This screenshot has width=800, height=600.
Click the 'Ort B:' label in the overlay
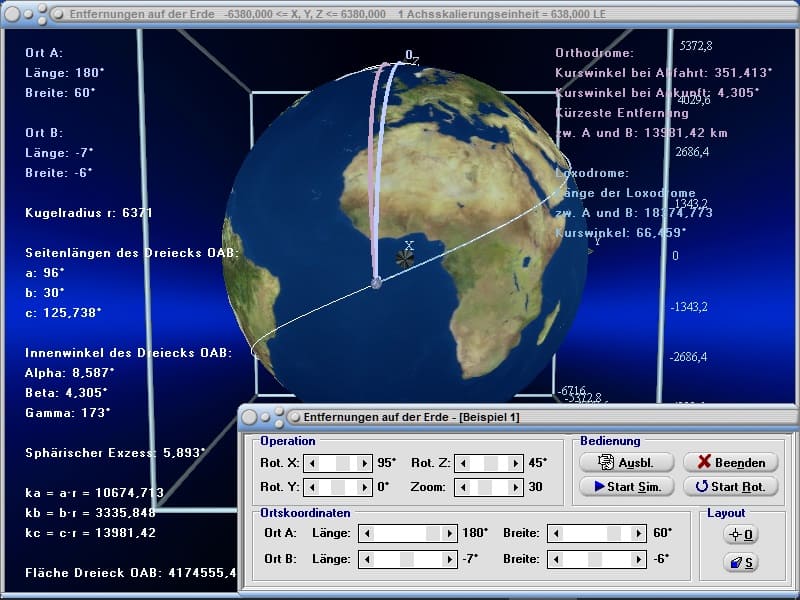[44, 133]
